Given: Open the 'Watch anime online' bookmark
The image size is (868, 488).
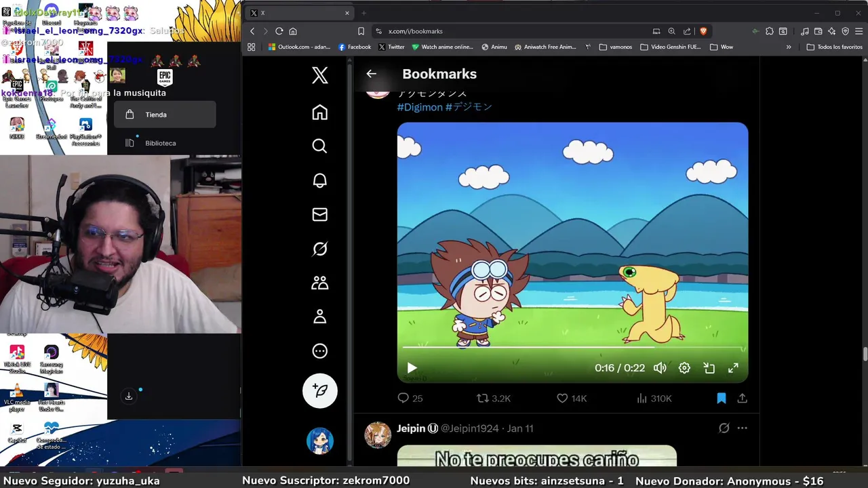Looking at the screenshot, I should (442, 47).
